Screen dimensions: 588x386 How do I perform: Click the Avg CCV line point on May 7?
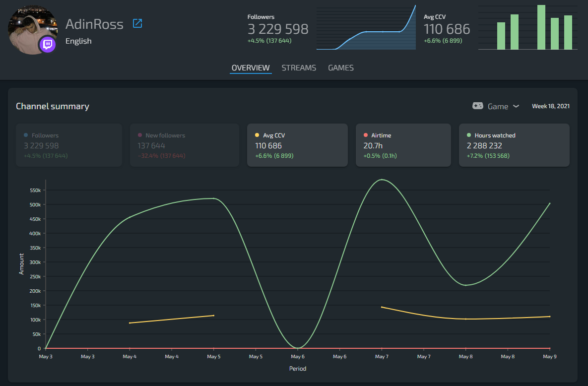coord(382,307)
